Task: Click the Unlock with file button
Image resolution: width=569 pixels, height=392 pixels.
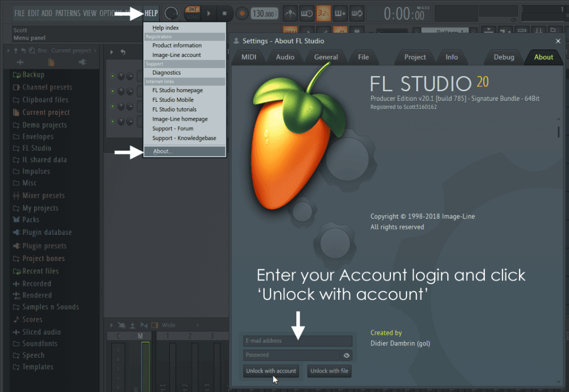Action: click(329, 371)
